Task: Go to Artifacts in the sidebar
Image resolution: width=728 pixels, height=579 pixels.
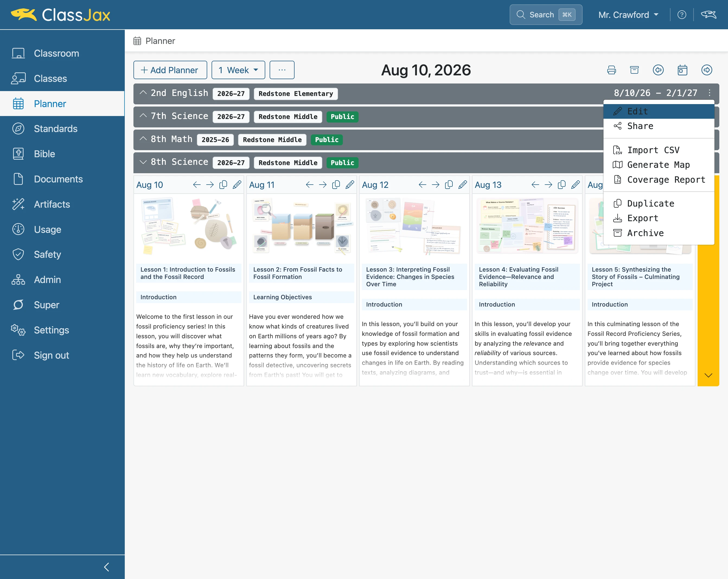Action: [x=62, y=204]
